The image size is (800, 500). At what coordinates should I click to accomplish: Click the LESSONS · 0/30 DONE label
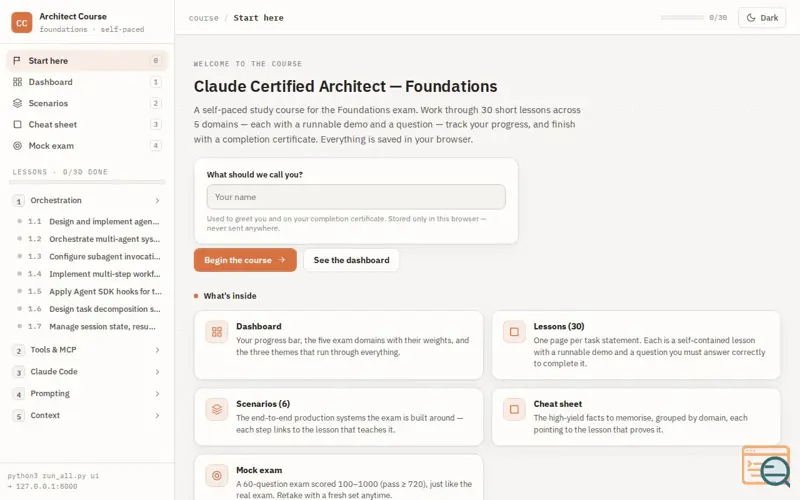60,172
